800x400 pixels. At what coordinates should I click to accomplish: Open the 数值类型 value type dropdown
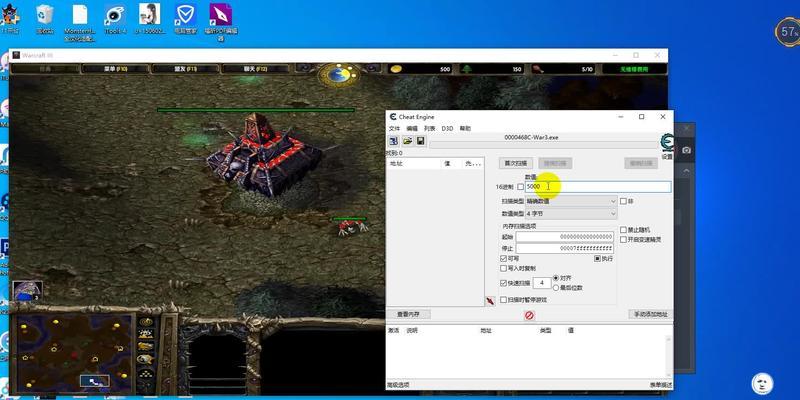[x=571, y=214]
